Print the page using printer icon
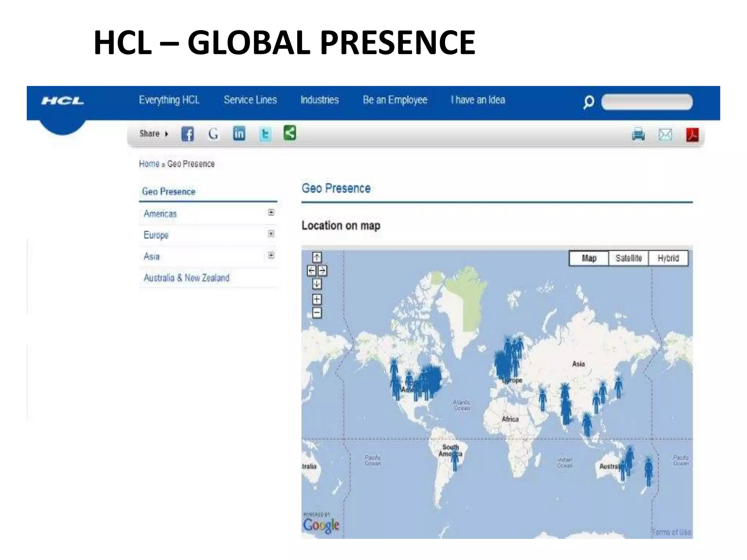Viewport: 747px width, 560px height. 638,135
